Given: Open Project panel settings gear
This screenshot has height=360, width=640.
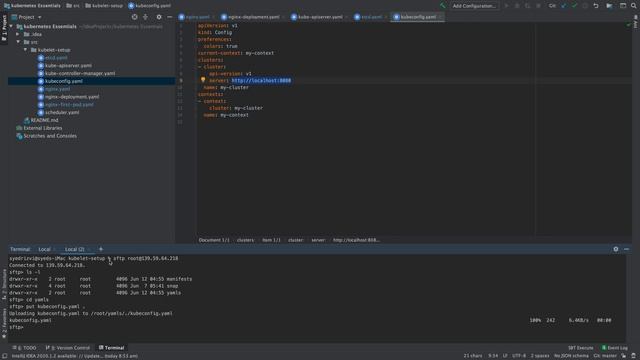Looking at the screenshot, I should [x=159, y=17].
